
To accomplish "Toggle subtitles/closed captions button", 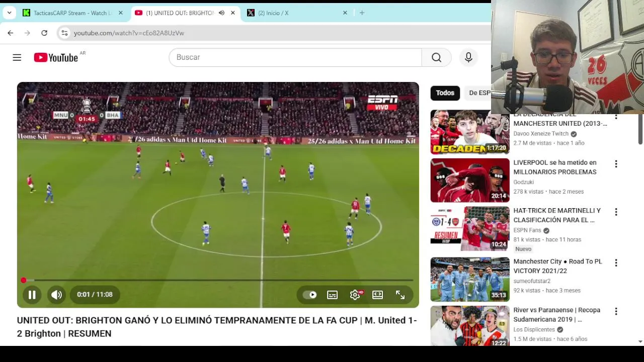I will (x=332, y=295).
